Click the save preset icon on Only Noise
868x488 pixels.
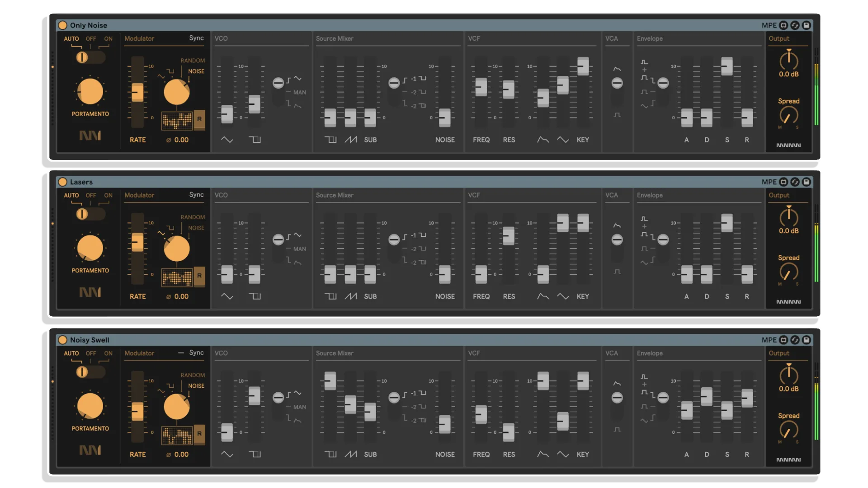806,25
